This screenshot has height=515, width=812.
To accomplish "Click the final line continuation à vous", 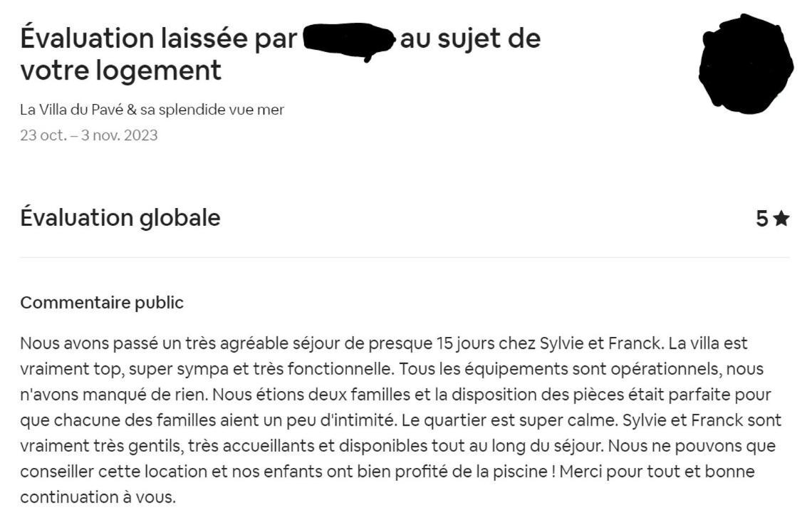I will point(98,497).
